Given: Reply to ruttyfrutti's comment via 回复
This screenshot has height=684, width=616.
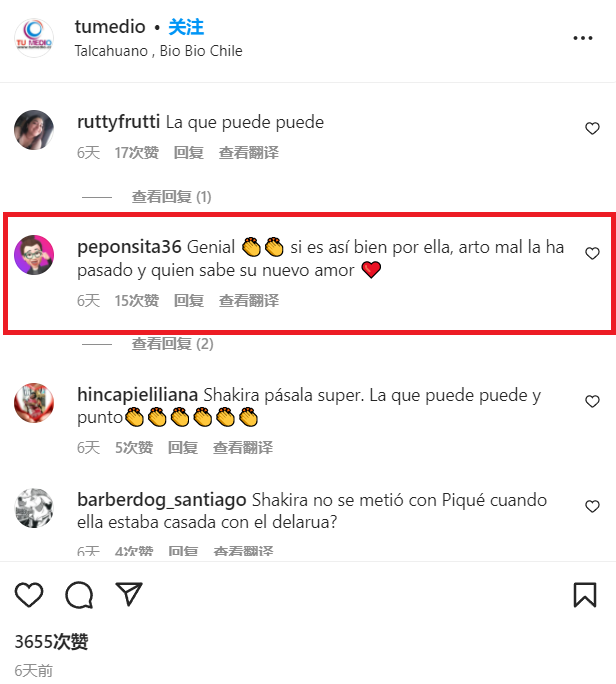Looking at the screenshot, I should (x=188, y=153).
